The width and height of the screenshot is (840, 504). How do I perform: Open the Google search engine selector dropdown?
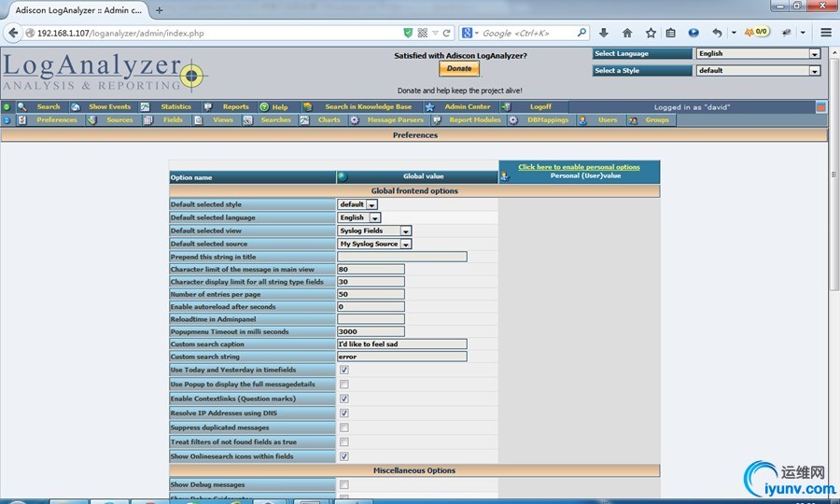coord(469,33)
